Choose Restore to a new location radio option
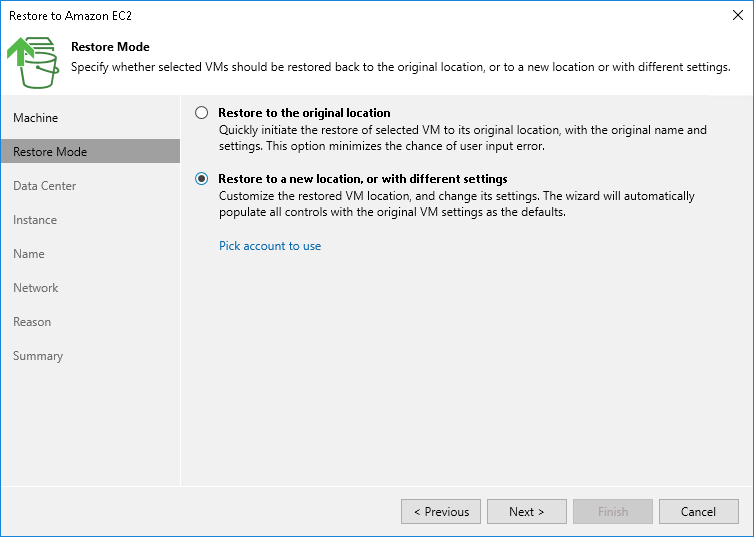 point(202,179)
